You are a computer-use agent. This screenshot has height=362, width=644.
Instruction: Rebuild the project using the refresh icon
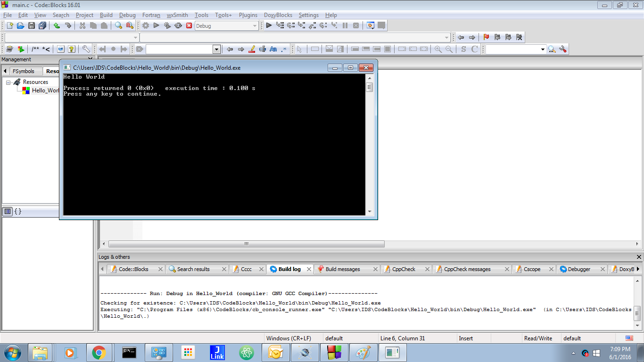coord(178,25)
